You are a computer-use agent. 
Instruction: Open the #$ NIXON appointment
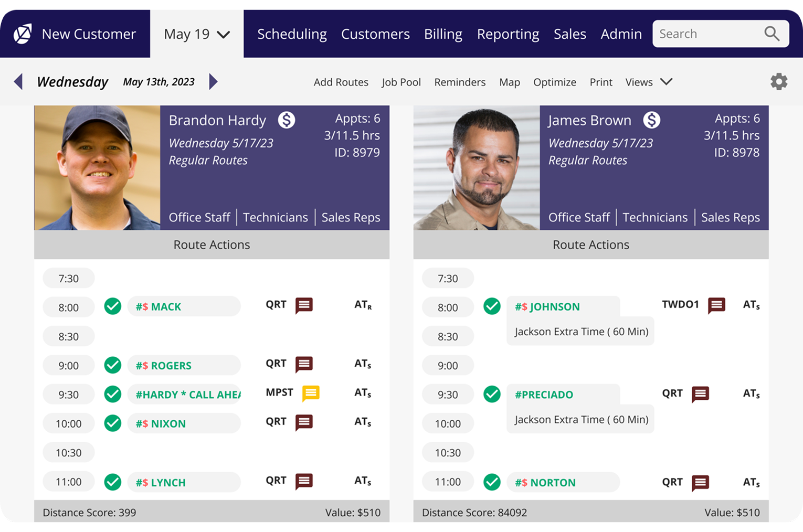[184, 423]
